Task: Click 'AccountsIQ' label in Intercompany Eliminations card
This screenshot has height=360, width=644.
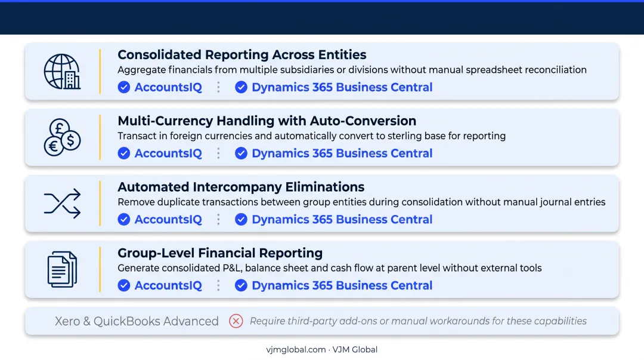Action: point(168,219)
